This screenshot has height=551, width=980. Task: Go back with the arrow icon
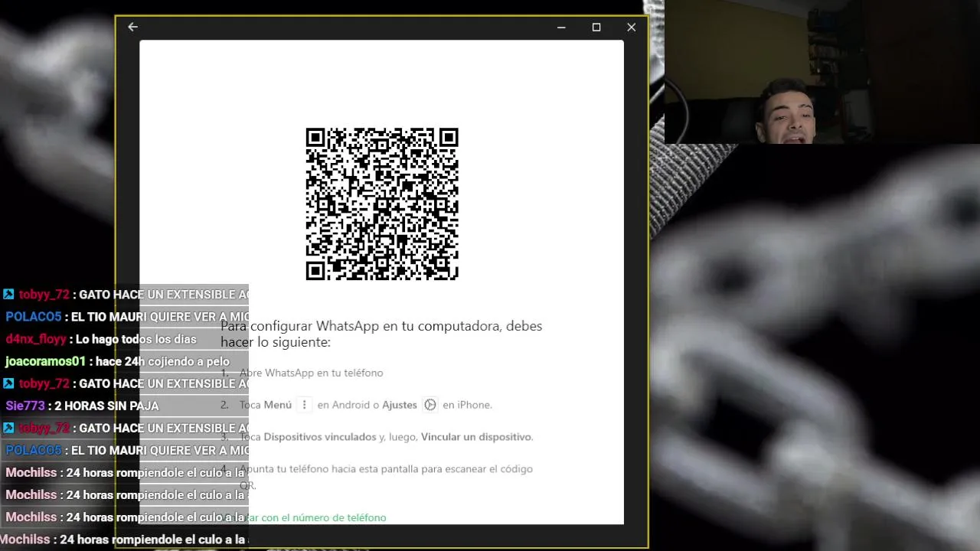point(132,27)
